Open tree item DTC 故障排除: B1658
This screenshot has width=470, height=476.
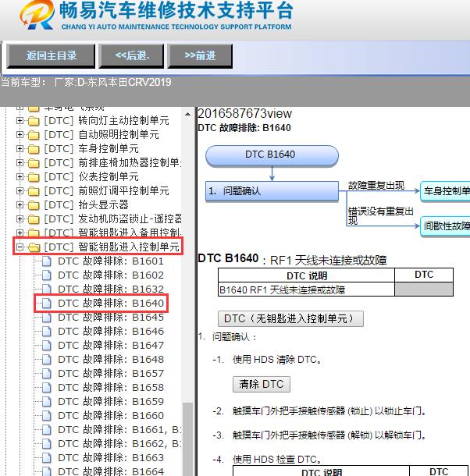click(111, 387)
